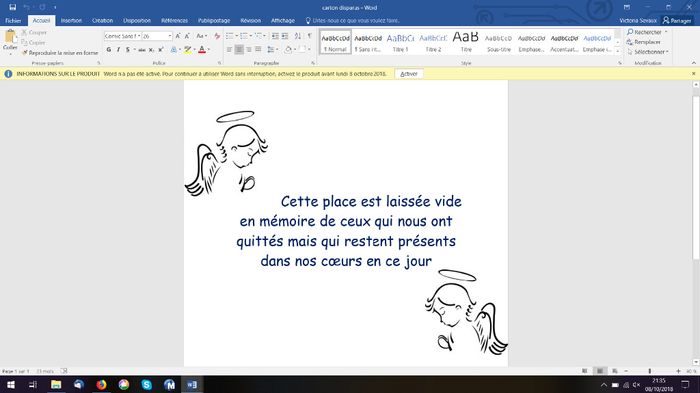Open the font size dropdown showing 26
Screen dimensions: 700x393
170,36
